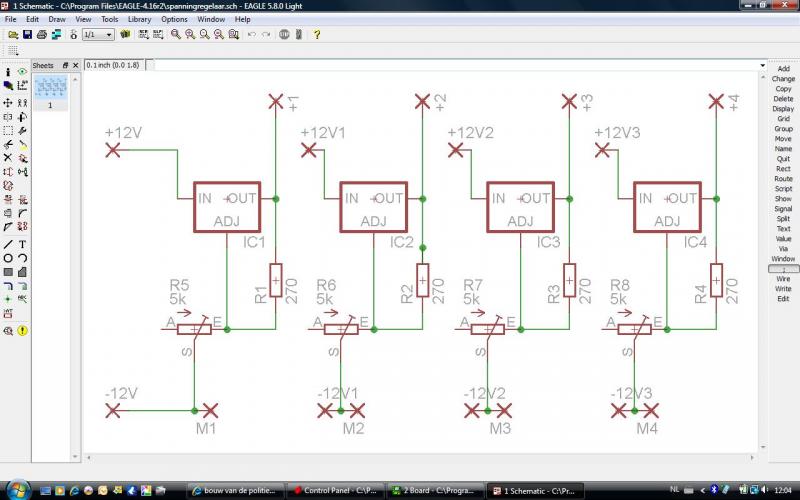Viewport: 800px width, 500px height.
Task: Toggle the Show eye tool
Action: [x=22, y=72]
